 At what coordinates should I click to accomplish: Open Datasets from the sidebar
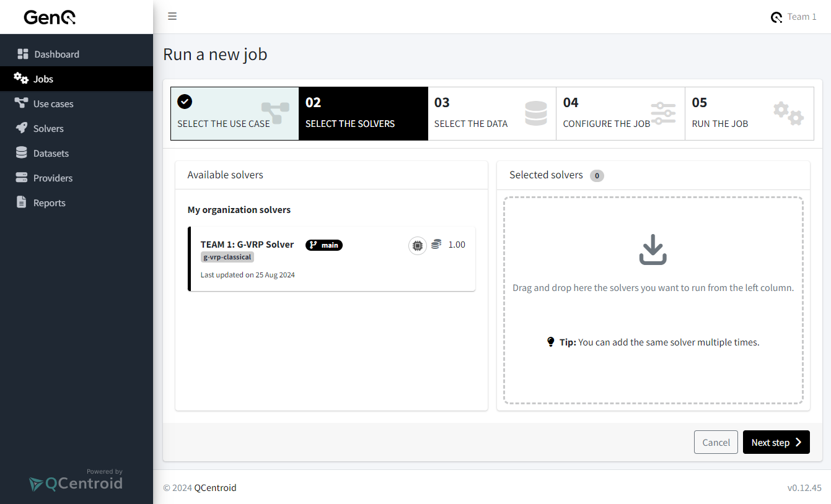pyautogui.click(x=76, y=153)
